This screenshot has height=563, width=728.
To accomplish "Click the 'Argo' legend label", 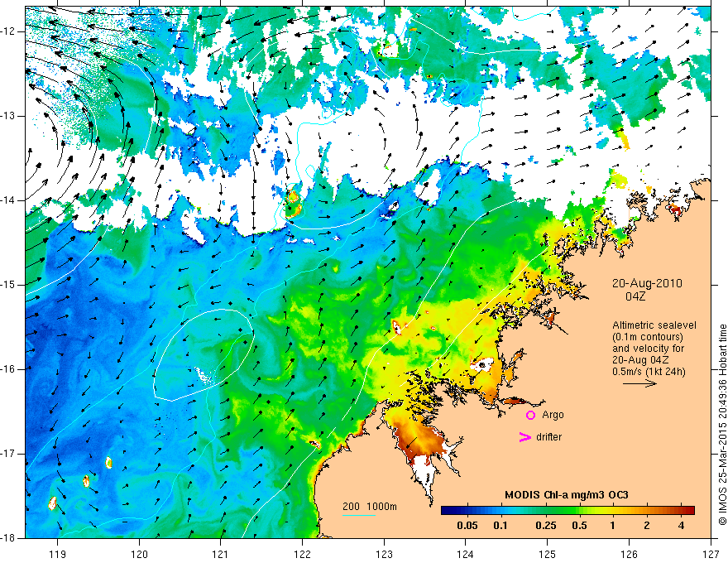I will (553, 415).
